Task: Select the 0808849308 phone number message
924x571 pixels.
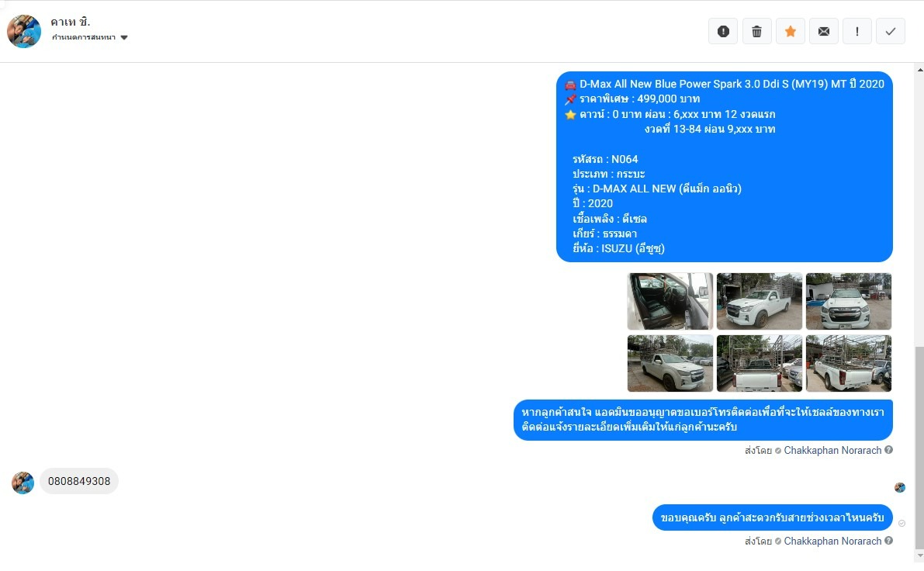Action: point(79,482)
